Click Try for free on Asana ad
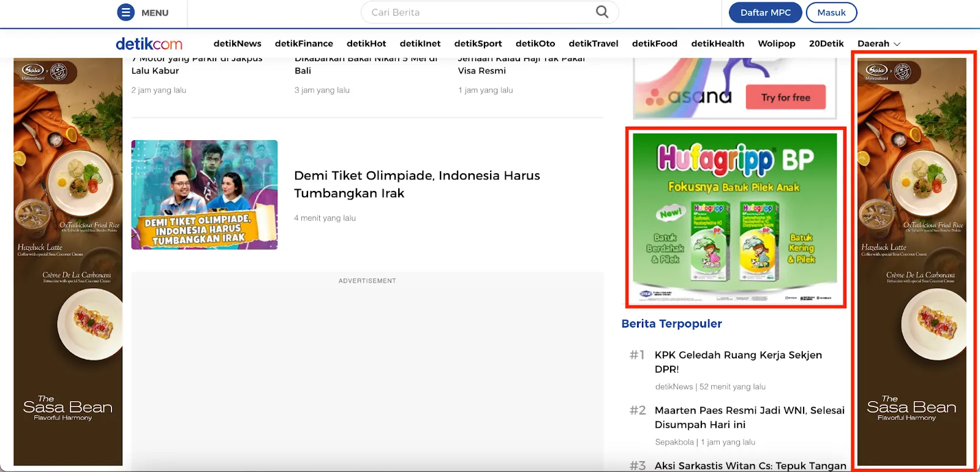The image size is (980, 472). pos(785,97)
